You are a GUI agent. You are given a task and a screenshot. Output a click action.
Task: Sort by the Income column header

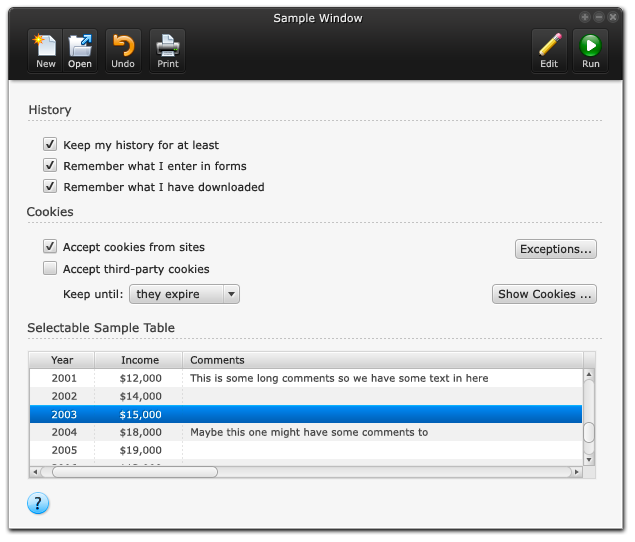tap(139, 360)
